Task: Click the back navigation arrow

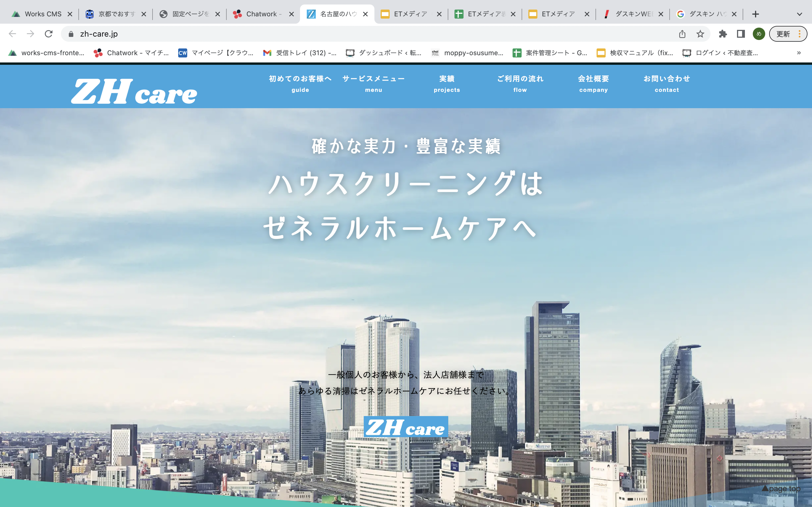Action: 12,34
